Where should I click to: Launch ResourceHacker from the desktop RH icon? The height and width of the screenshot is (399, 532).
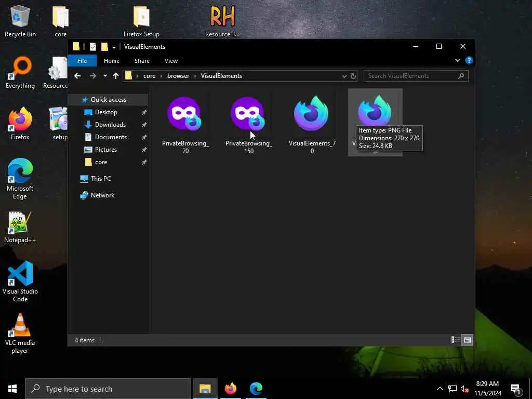pos(222,21)
